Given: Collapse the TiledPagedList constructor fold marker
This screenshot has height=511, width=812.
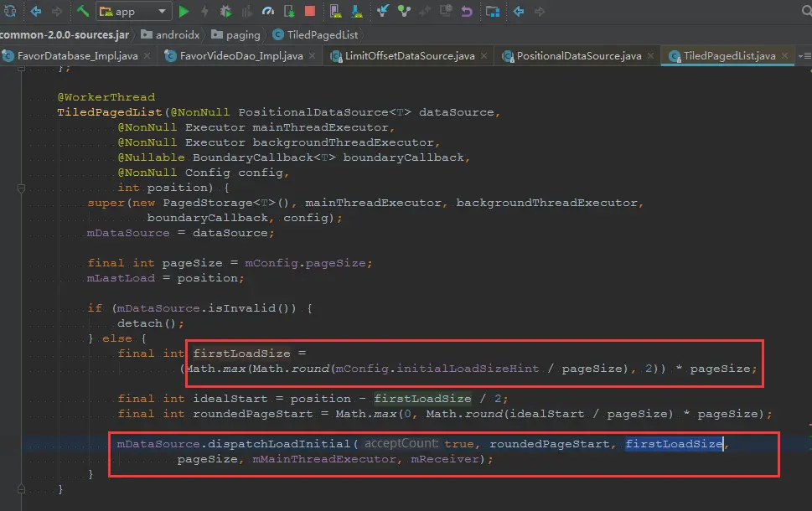Looking at the screenshot, I should click(21, 188).
